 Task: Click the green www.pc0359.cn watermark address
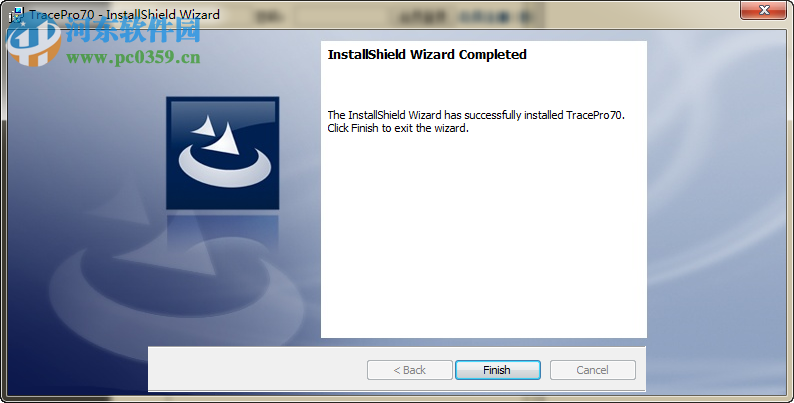pos(133,57)
